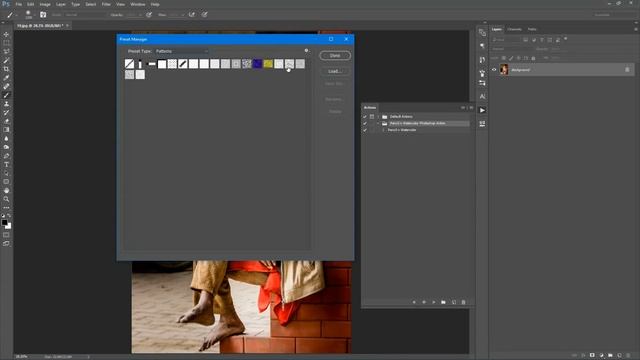The image size is (640, 360).
Task: Toggle Quick Mask mode
Action: coord(6,235)
